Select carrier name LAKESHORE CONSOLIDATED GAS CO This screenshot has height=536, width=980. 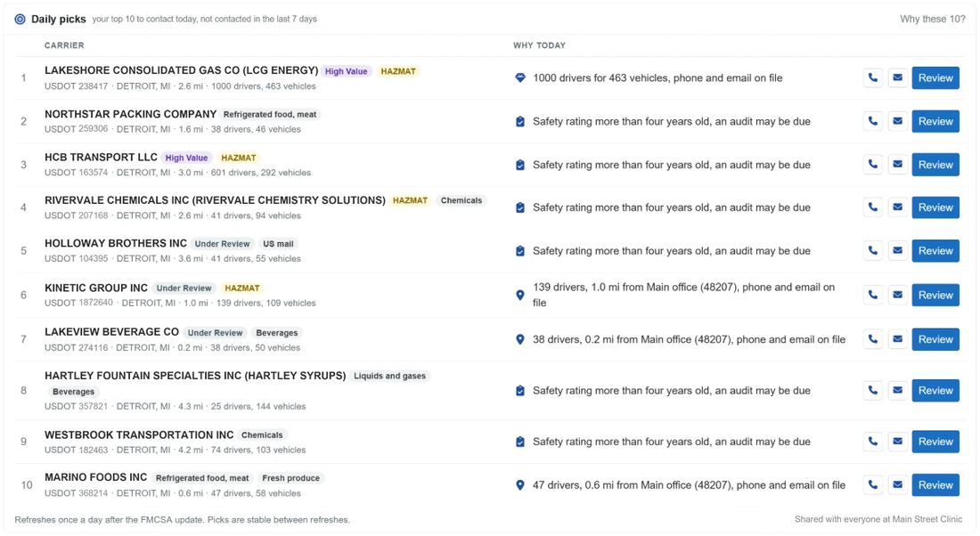pyautogui.click(x=181, y=70)
